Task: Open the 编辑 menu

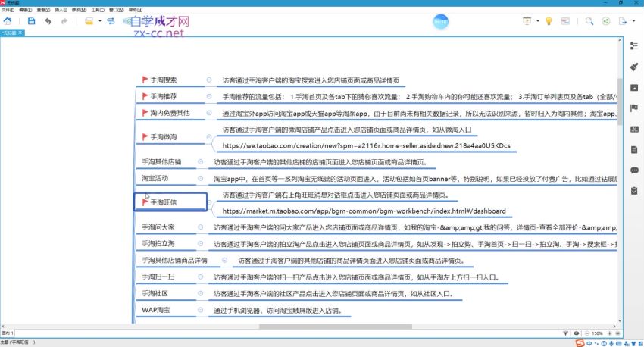Action: [26, 10]
